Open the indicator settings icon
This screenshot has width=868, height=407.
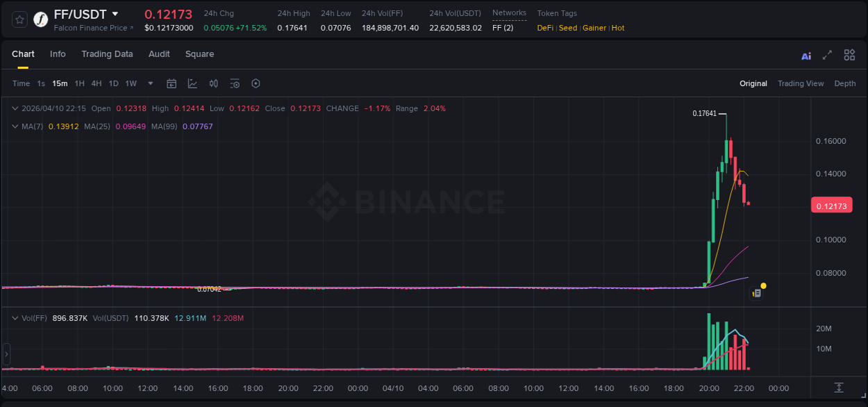pos(235,83)
